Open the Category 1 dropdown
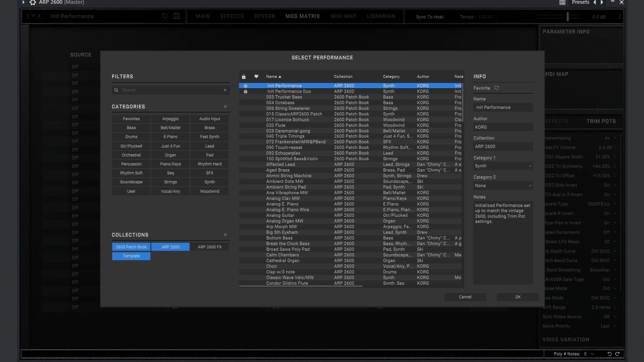The width and height of the screenshot is (644, 362). click(503, 166)
